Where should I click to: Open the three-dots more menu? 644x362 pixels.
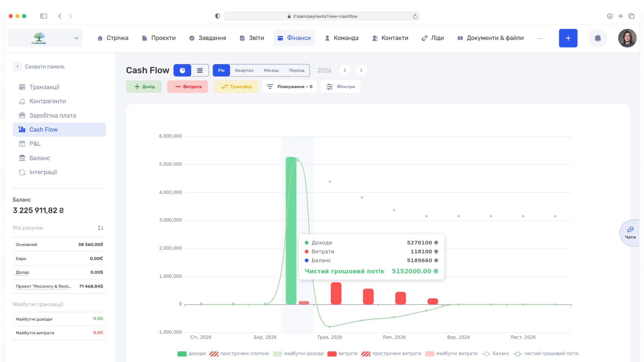540,38
